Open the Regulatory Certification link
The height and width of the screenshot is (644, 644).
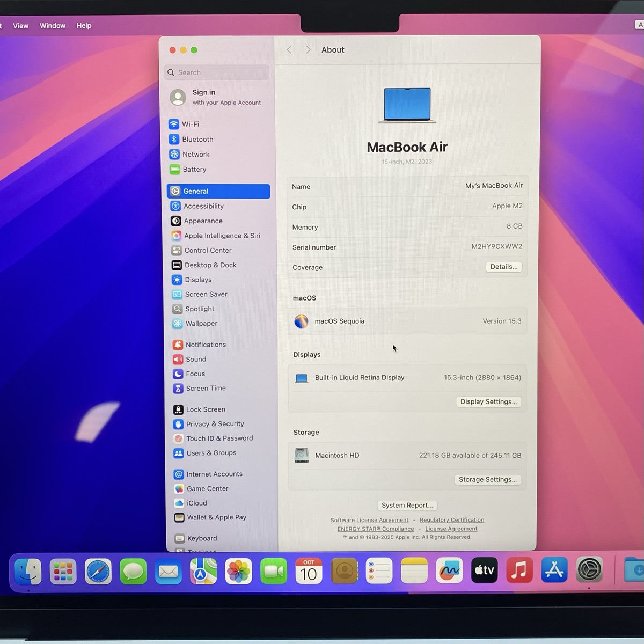[x=452, y=520]
